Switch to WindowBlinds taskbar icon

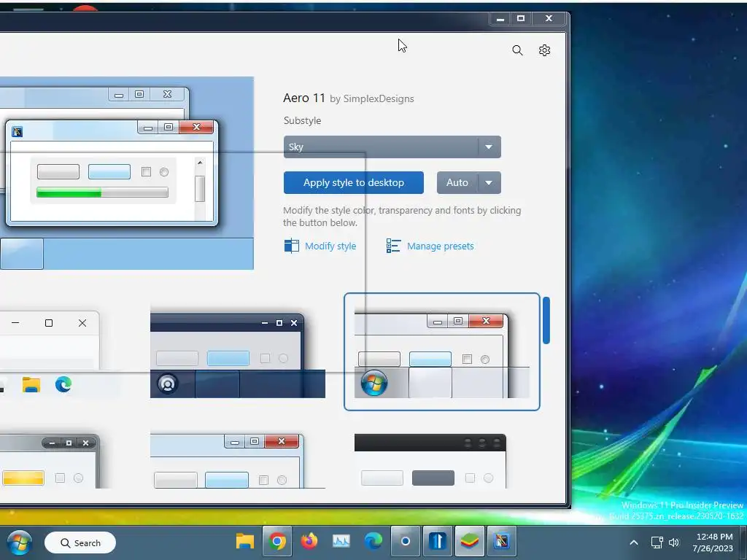(x=502, y=542)
